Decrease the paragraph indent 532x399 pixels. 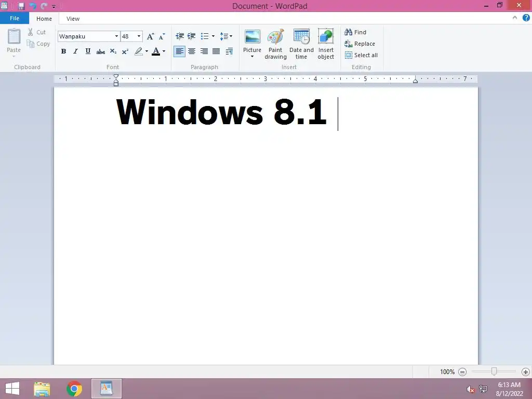[180, 36]
